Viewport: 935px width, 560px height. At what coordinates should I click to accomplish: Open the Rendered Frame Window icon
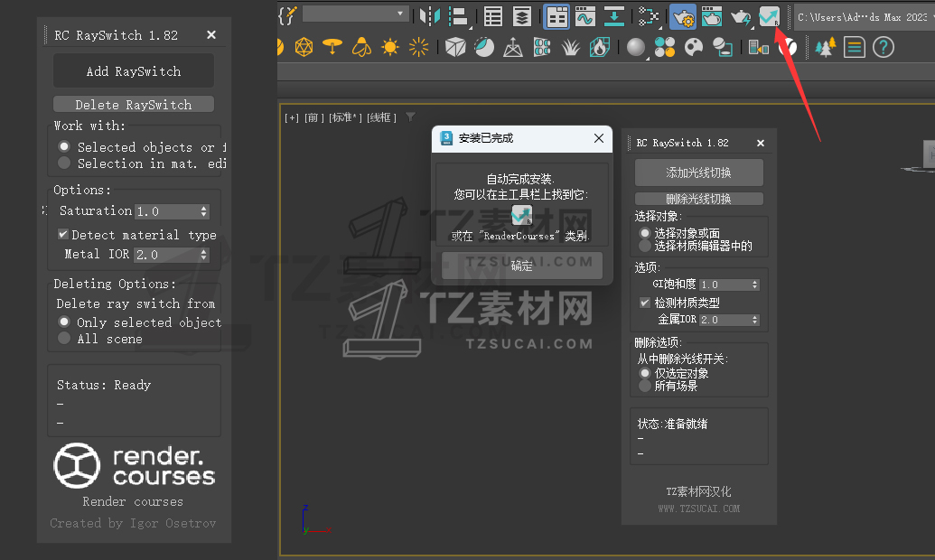711,16
